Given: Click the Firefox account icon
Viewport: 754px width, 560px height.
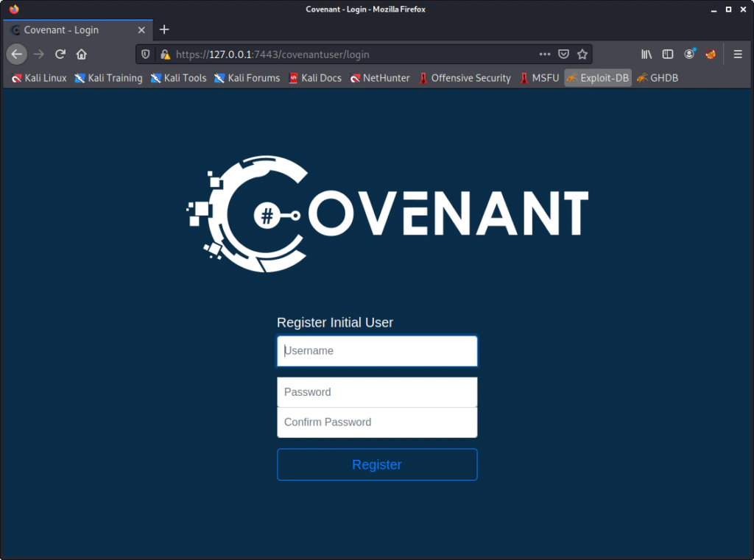Looking at the screenshot, I should (x=689, y=54).
